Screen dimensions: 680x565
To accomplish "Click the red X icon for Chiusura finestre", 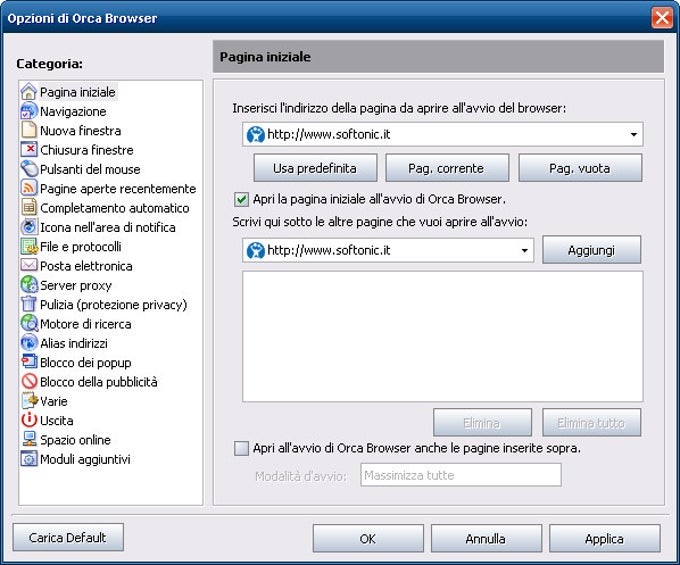I will [x=29, y=150].
